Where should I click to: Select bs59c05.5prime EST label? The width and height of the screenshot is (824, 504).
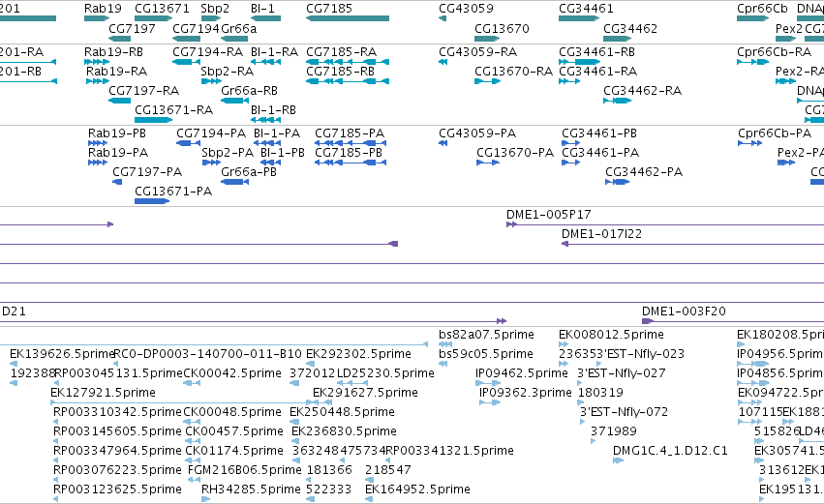coord(485,354)
